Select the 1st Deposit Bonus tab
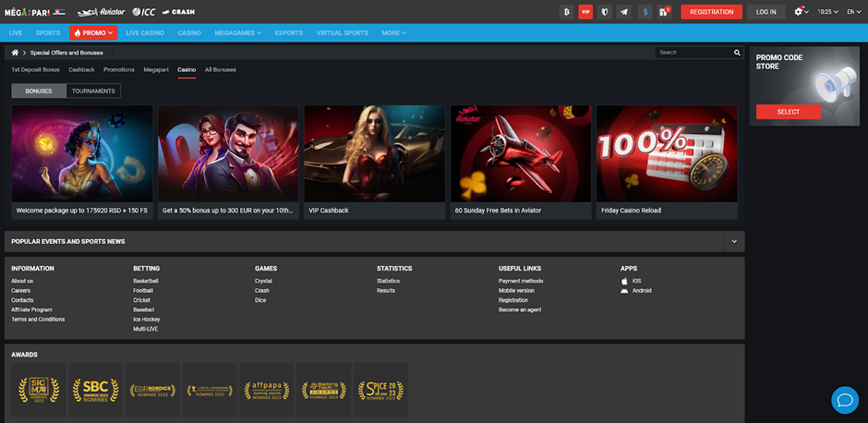868x423 pixels. tap(35, 70)
